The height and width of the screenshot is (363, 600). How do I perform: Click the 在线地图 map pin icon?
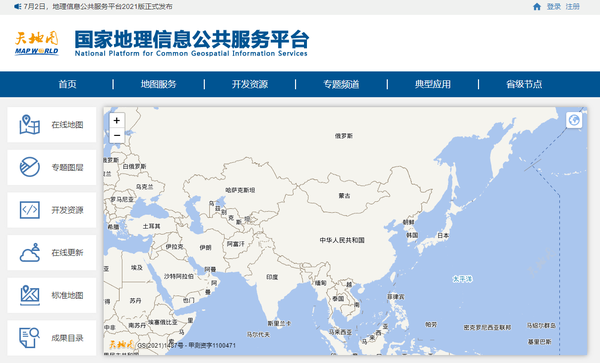(29, 125)
